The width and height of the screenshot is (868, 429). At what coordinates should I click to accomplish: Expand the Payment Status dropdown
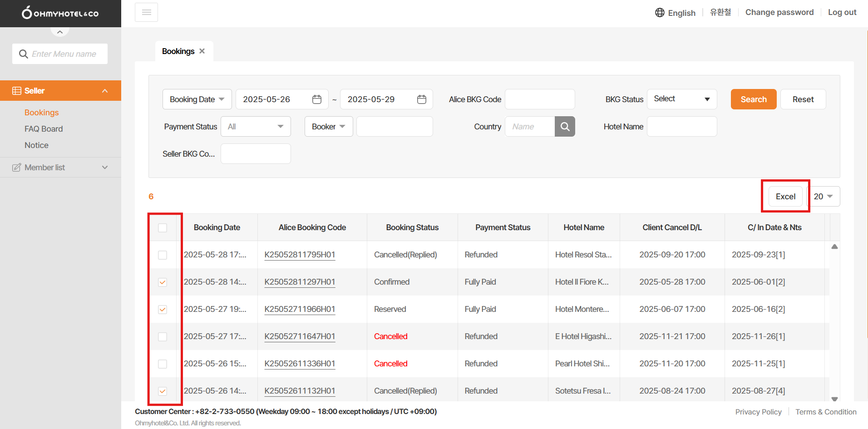(x=256, y=127)
